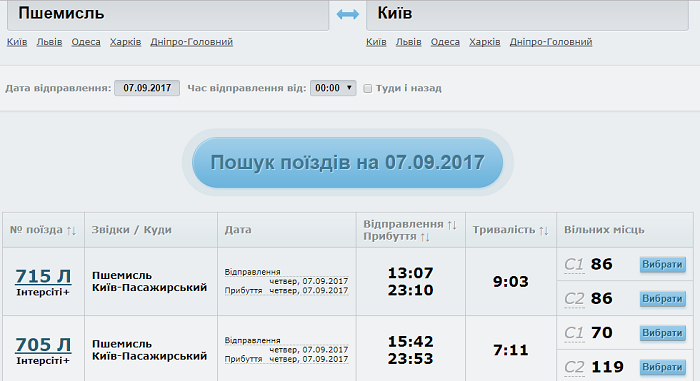Click the '№ поїзда' column header
Viewport: 700px width, 381px height.
tap(36, 230)
